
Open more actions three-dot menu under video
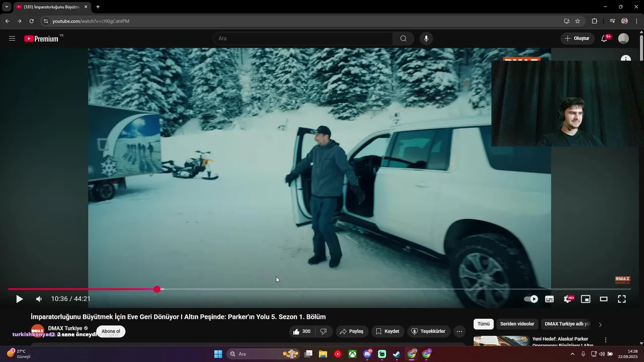point(459,331)
